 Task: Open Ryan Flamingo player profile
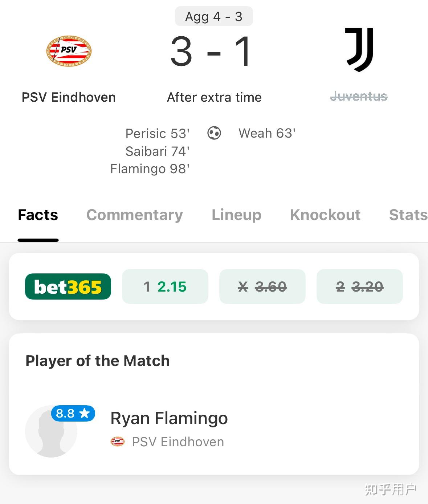pyautogui.click(x=169, y=418)
